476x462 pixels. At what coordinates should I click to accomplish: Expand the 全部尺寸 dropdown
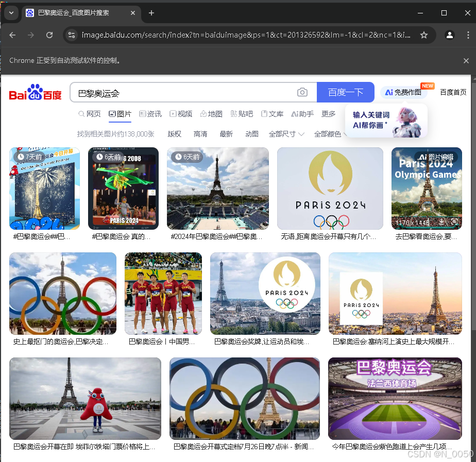click(x=286, y=134)
